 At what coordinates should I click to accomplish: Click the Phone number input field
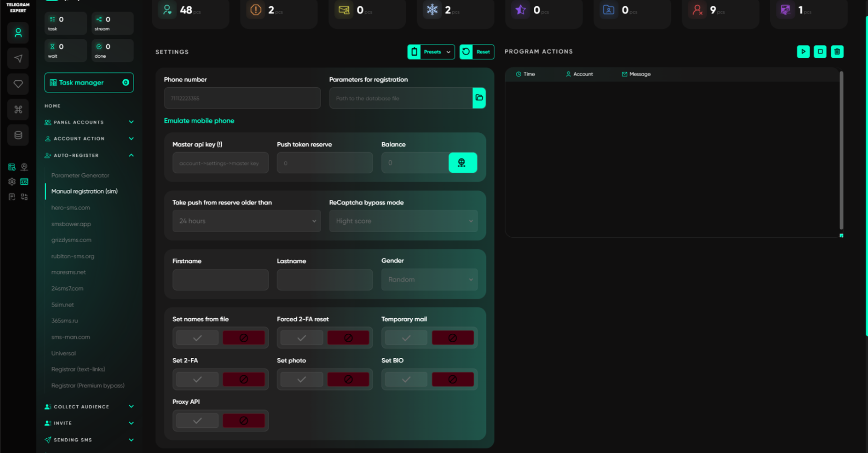point(242,98)
